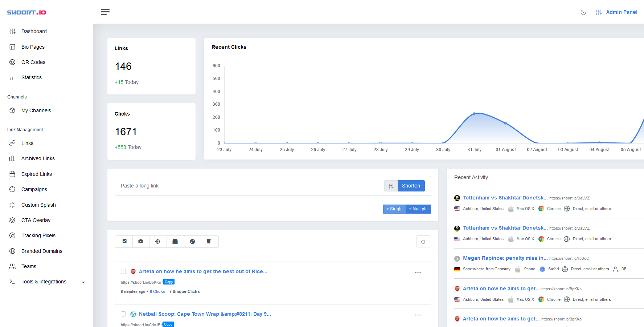Open options menu for the Arteta link
Screen dimensions: 644x327
click(x=418, y=272)
